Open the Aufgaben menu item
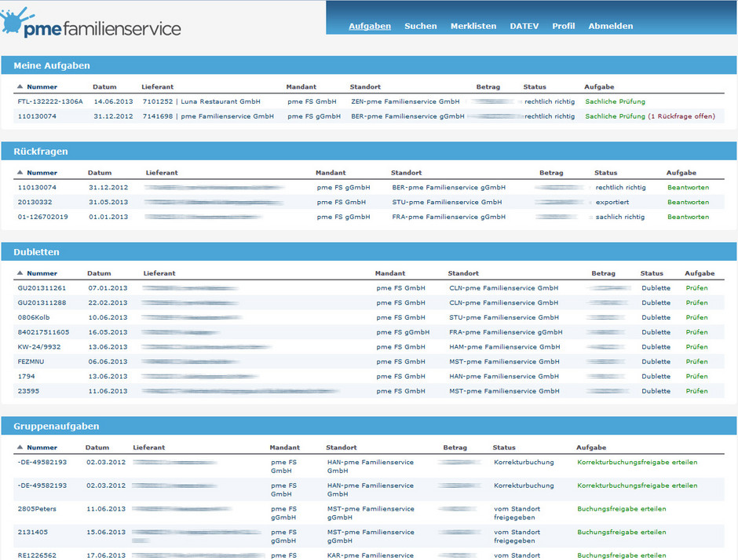738x560 pixels. pyautogui.click(x=370, y=26)
